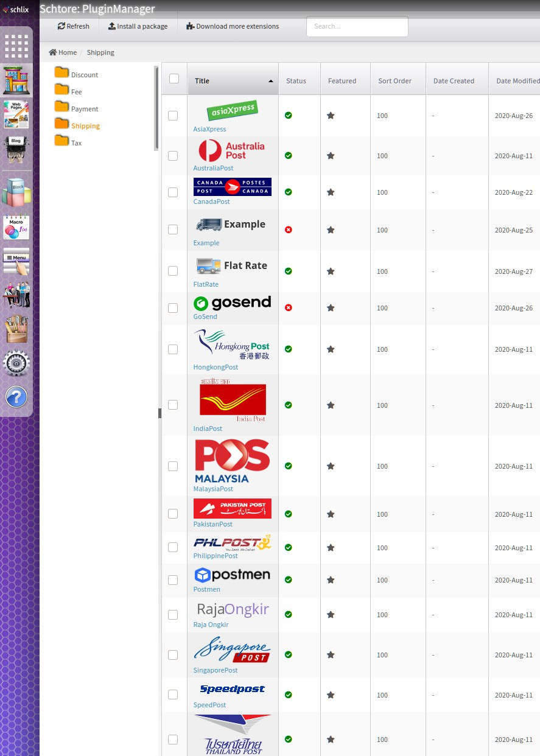Toggle MalaysiaPost green status icon

pos(289,466)
